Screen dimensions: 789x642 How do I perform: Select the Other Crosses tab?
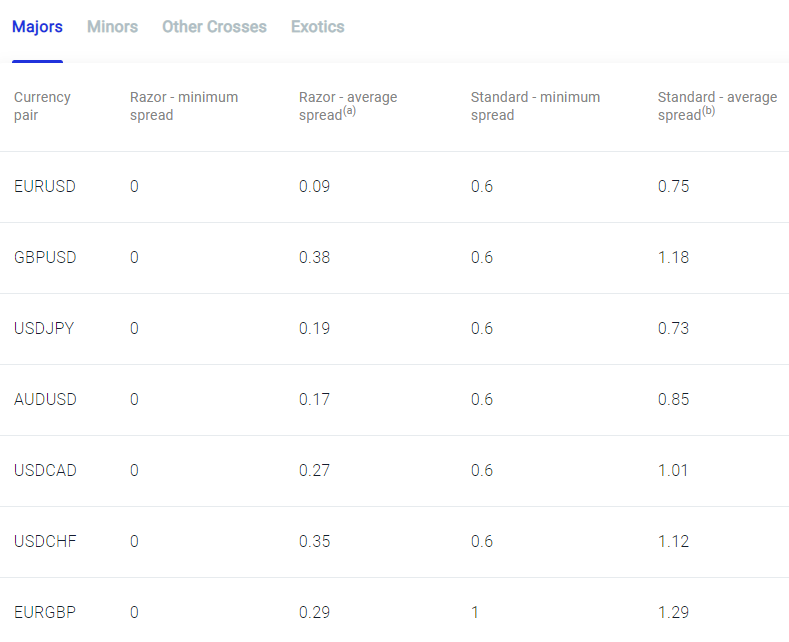point(214,27)
